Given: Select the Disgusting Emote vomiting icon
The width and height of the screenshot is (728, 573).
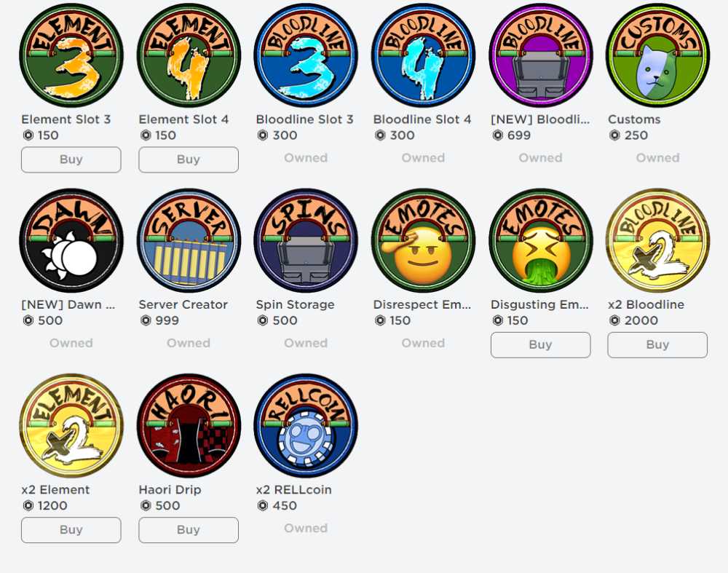Looking at the screenshot, I should 540,240.
